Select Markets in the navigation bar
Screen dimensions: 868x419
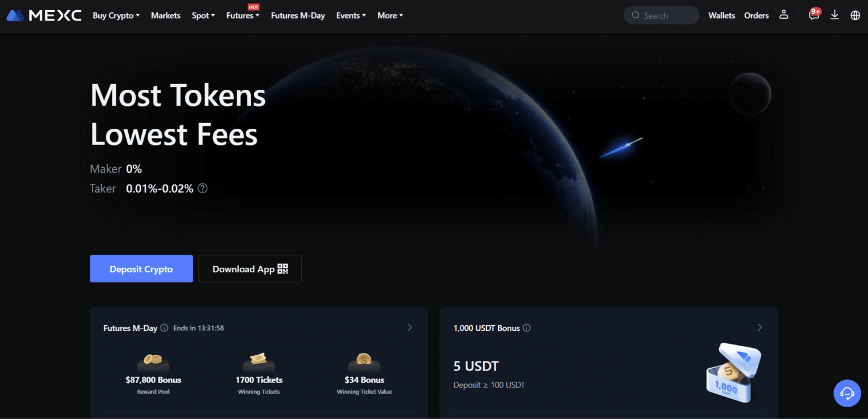[x=165, y=15]
